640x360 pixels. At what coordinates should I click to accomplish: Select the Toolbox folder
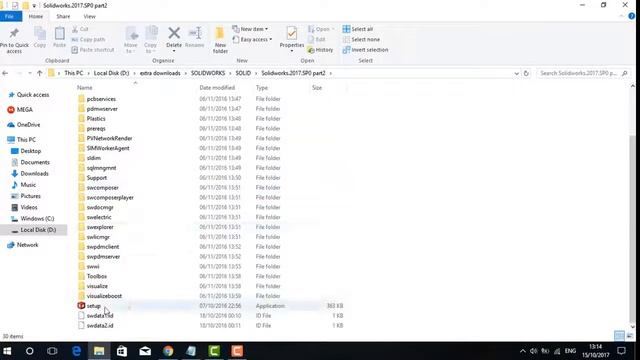pos(97,276)
